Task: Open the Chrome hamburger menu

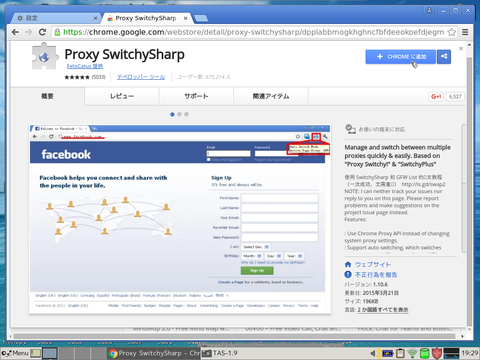Action: 465,32
